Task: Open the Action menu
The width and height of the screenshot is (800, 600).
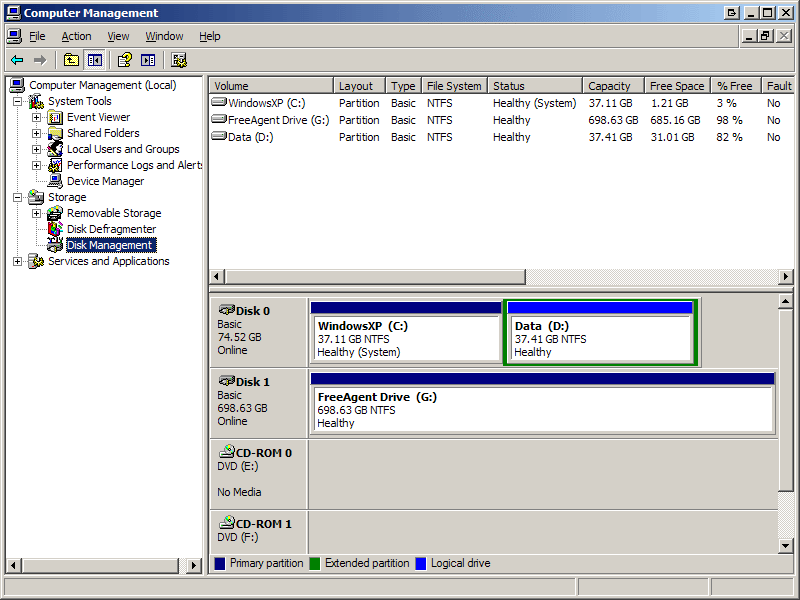Action: pyautogui.click(x=76, y=36)
